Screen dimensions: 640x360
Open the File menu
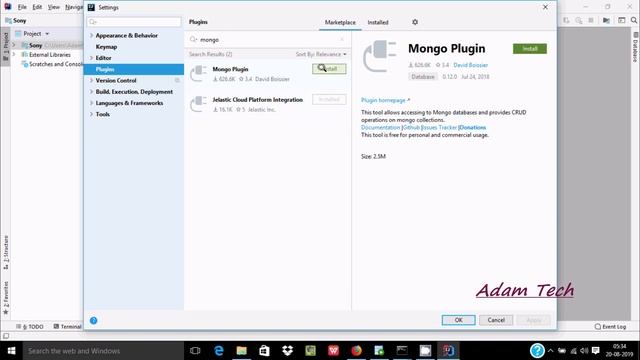(x=22, y=7)
